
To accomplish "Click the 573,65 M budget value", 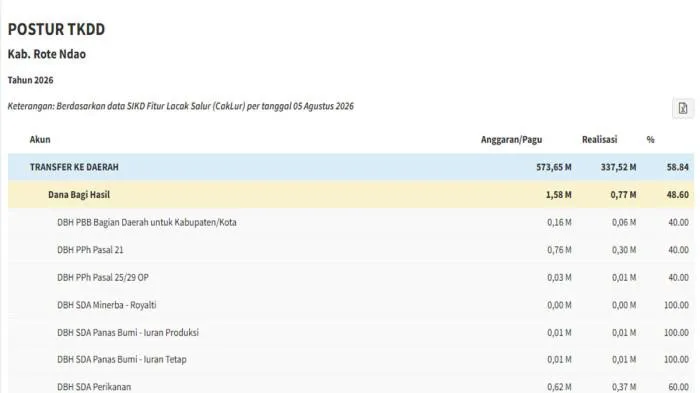I will coord(554,167).
